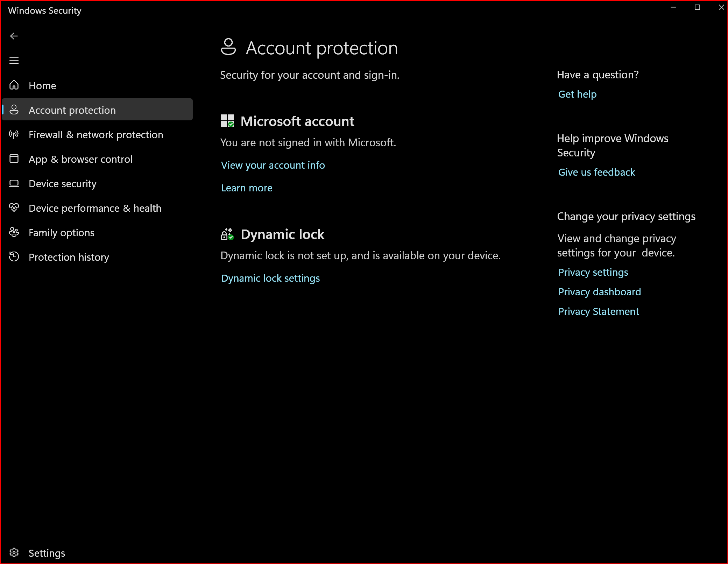
Task: Open View your account info link
Action: (x=273, y=165)
